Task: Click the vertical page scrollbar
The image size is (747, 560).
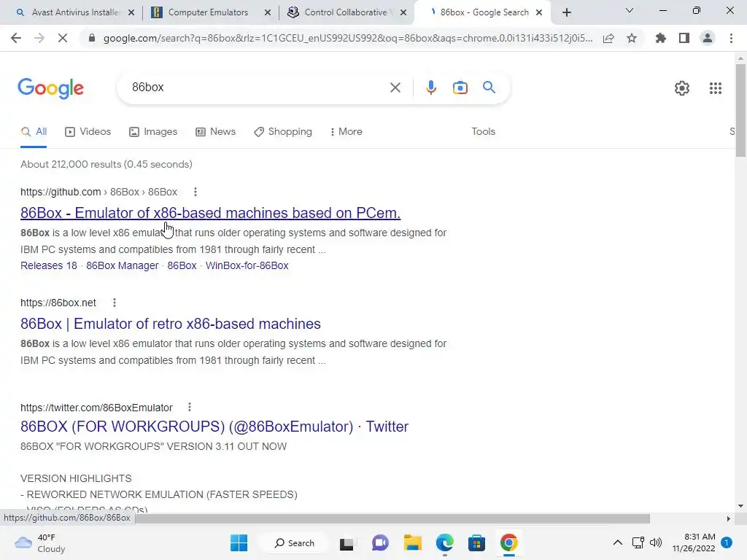Action: click(740, 111)
